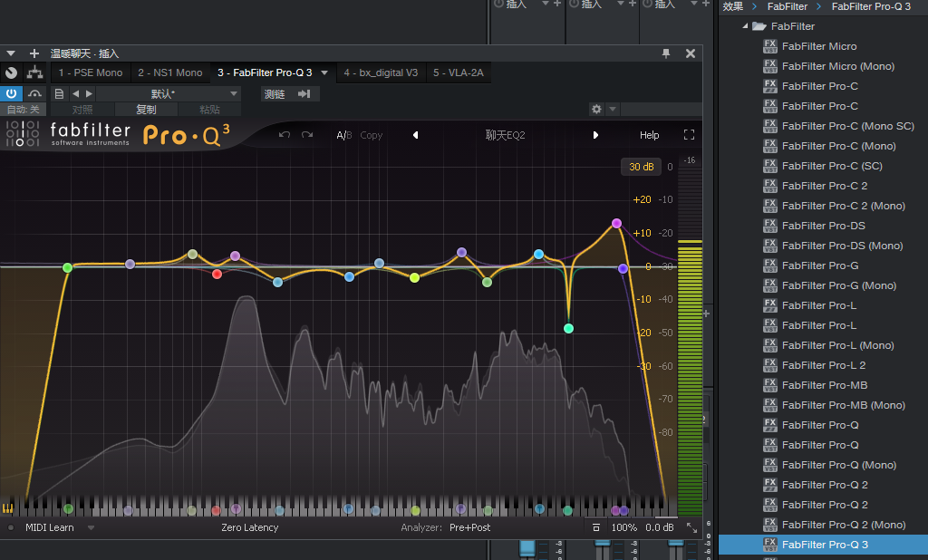Add insert with the plus icon

tap(34, 53)
